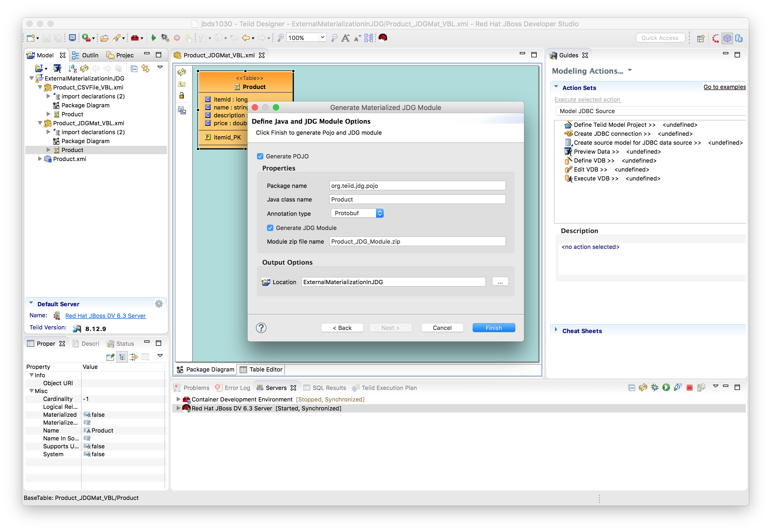Click the Preview Data toolbar icon in Model Explorer
Screen dimensions: 771x532
pos(57,69)
